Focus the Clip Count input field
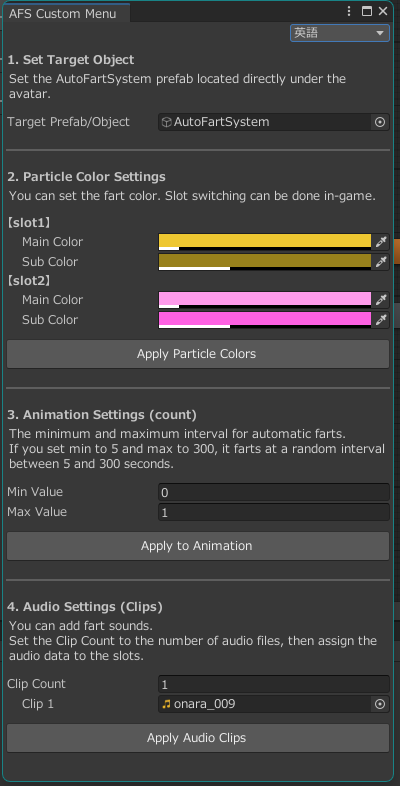 pos(274,684)
